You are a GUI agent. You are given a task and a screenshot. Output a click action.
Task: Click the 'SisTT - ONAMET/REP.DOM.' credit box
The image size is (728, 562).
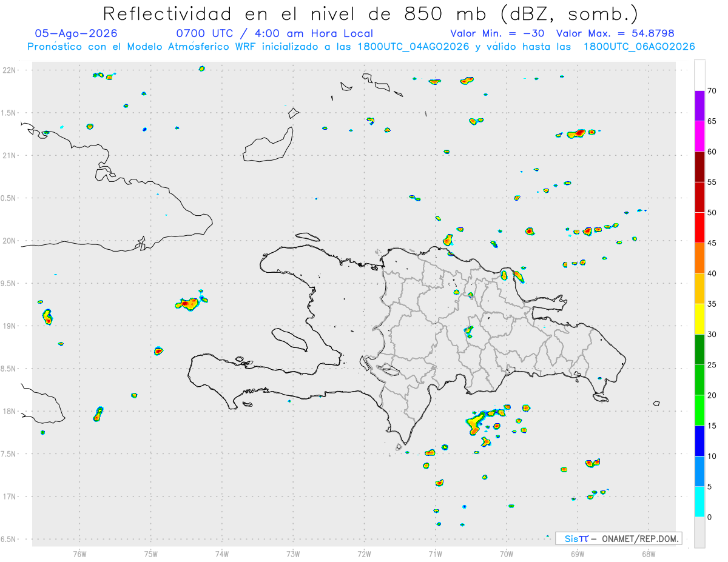[x=618, y=538]
